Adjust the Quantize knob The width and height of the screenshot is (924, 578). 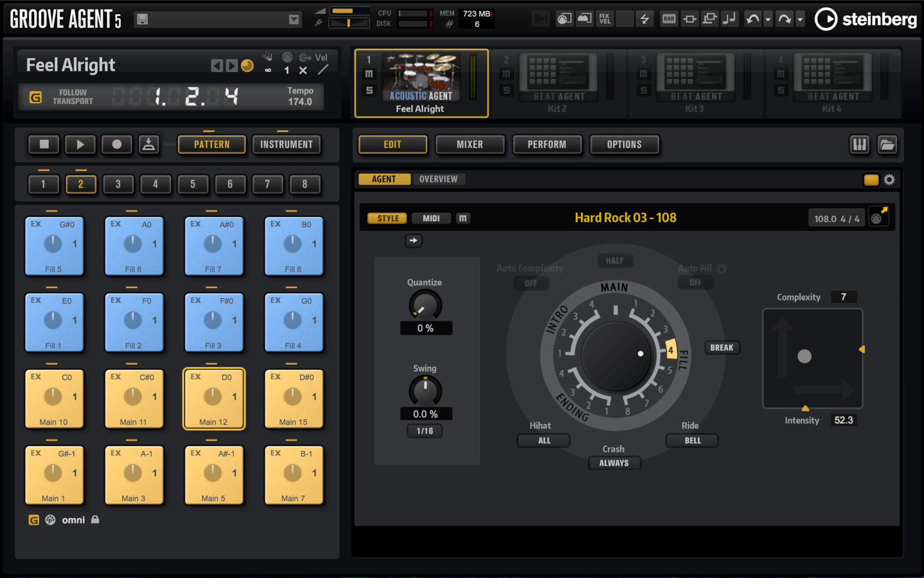[x=425, y=305]
